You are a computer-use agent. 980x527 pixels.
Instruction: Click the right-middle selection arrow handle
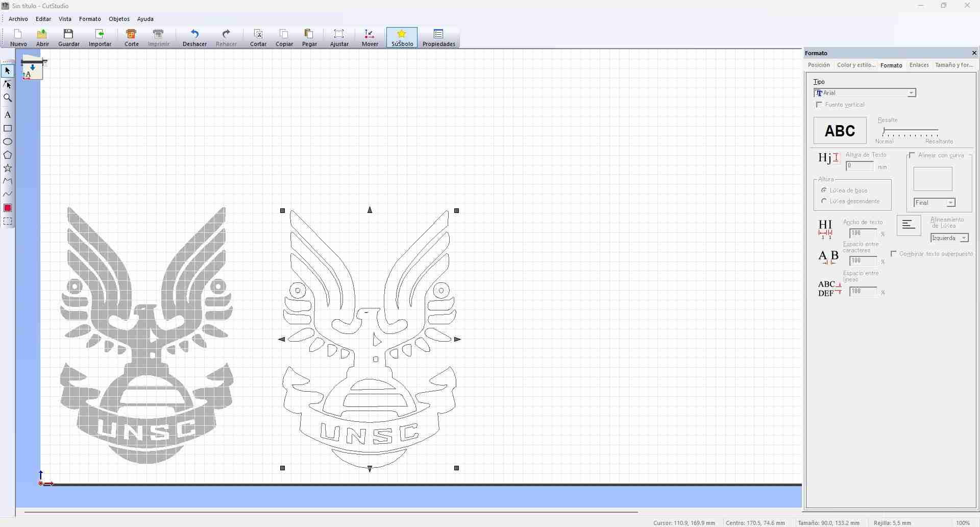458,339
